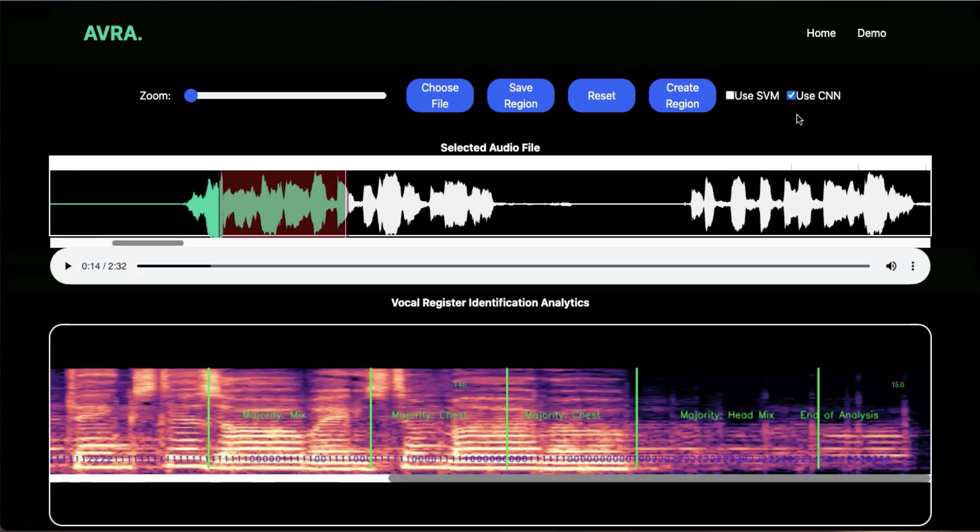980x532 pixels.
Task: Click the AVRA logo
Action: point(112,33)
